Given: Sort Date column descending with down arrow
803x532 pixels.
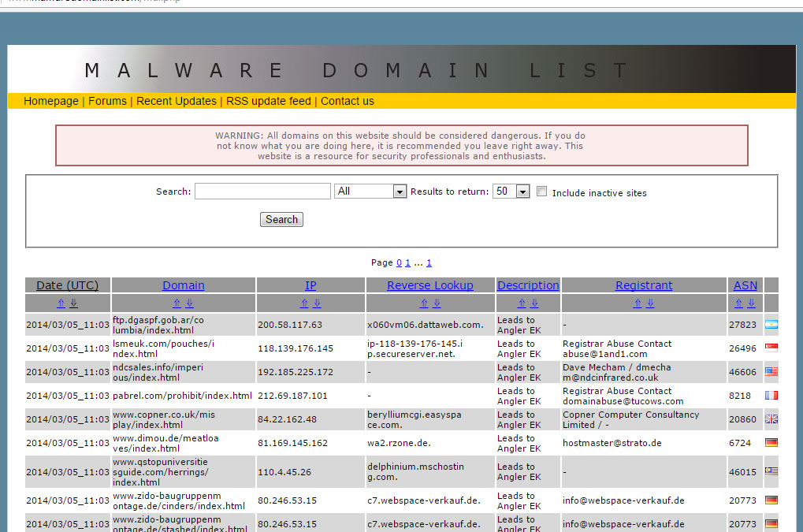Looking at the screenshot, I should point(73,303).
